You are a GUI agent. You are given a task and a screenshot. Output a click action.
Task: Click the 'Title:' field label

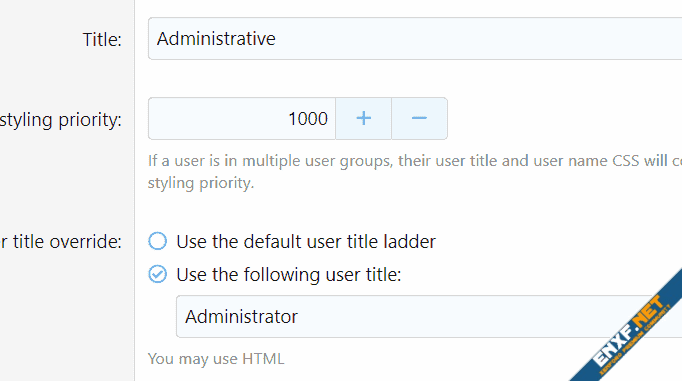tap(102, 40)
